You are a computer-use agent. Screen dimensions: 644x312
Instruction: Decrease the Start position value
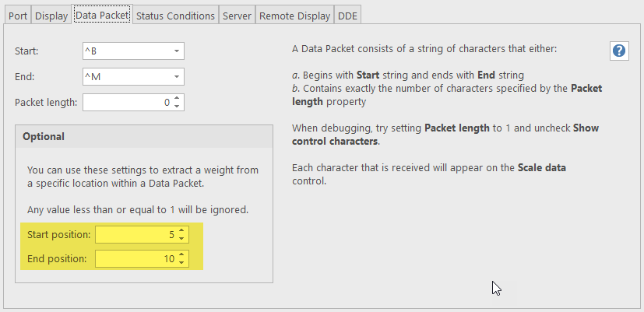pos(181,238)
